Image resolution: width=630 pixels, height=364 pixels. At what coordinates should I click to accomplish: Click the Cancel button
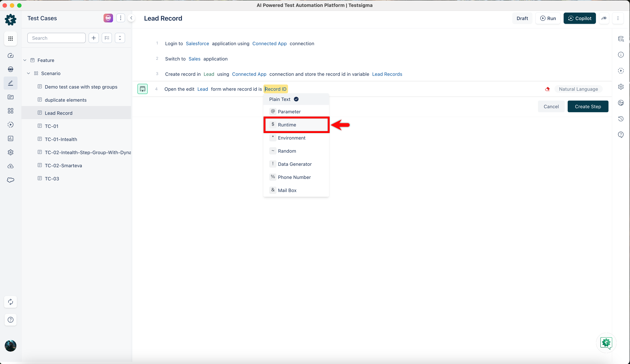click(x=551, y=106)
